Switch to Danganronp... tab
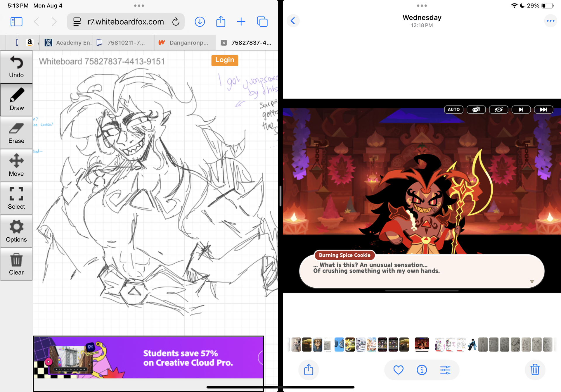 coord(185,43)
